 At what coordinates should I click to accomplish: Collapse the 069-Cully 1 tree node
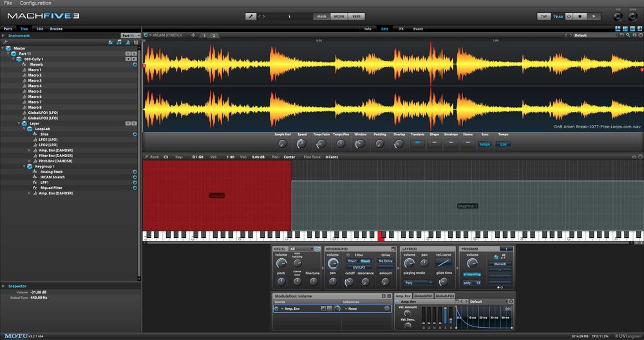pyautogui.click(x=14, y=59)
